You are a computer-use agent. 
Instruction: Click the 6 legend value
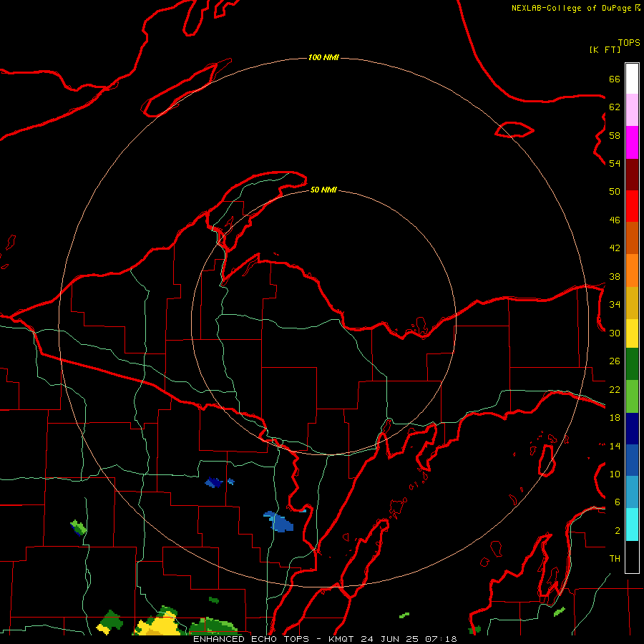(618, 502)
